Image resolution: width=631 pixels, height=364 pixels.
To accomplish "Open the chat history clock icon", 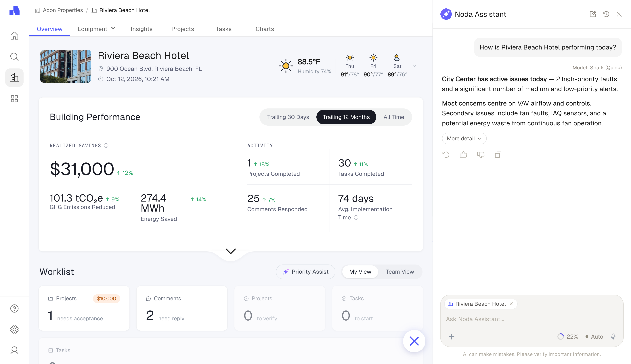I will 606,14.
